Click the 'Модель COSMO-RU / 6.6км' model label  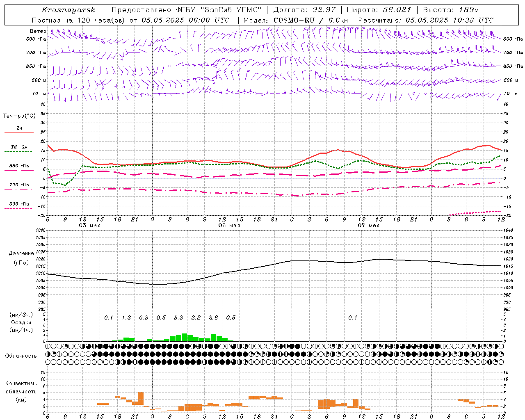tap(296, 20)
